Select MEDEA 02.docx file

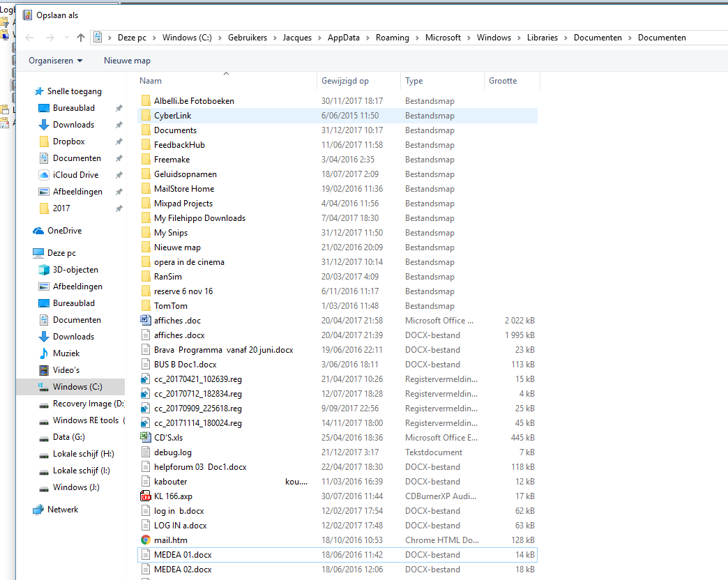coord(338,570)
